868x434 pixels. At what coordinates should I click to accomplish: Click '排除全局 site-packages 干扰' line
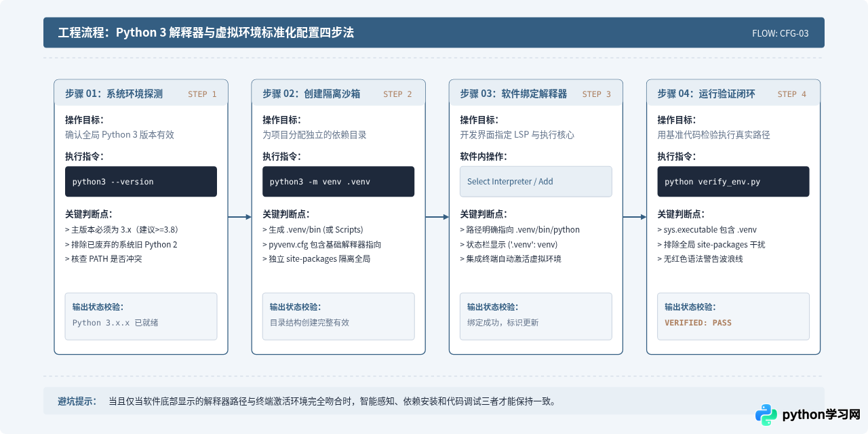(x=711, y=244)
